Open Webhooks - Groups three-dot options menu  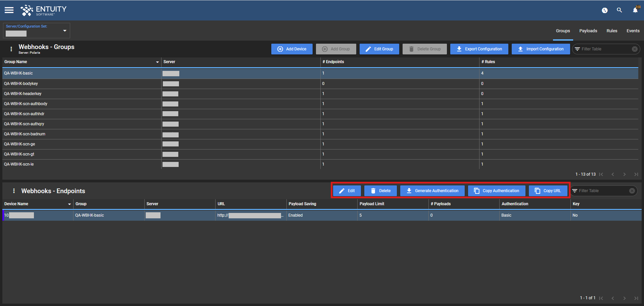click(x=11, y=49)
